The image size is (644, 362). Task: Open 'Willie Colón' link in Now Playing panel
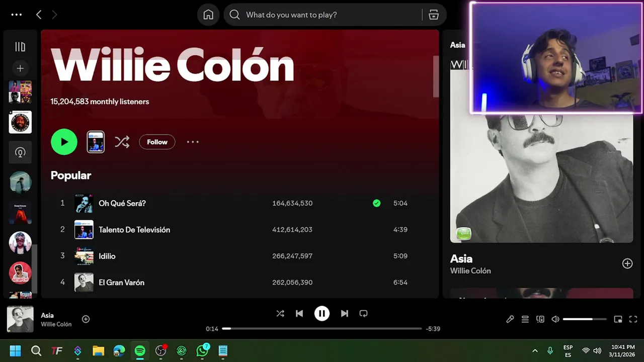(470, 271)
